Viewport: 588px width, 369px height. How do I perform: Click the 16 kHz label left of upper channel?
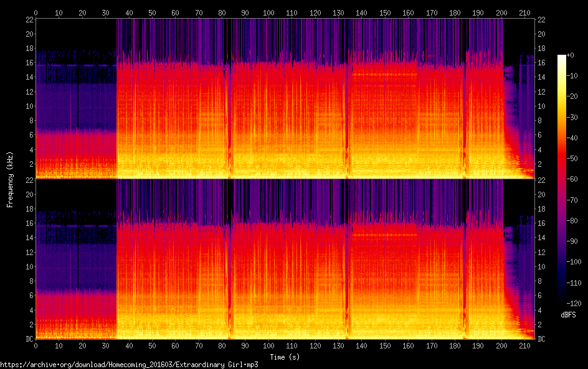(27, 63)
